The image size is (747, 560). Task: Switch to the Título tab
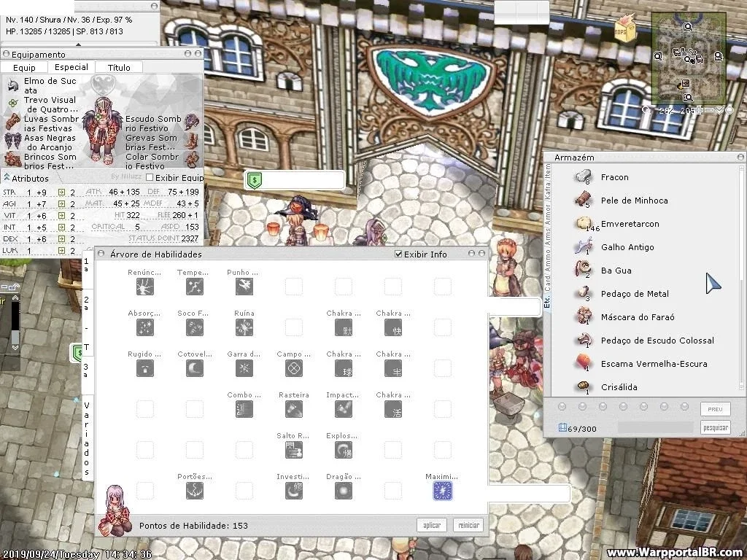(x=119, y=67)
